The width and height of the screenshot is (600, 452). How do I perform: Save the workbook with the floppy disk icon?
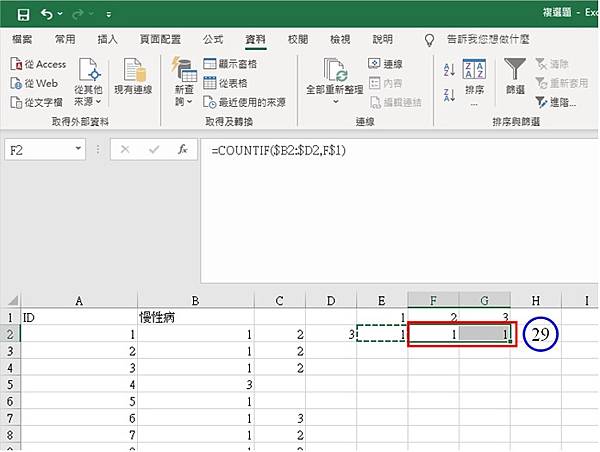point(23,15)
